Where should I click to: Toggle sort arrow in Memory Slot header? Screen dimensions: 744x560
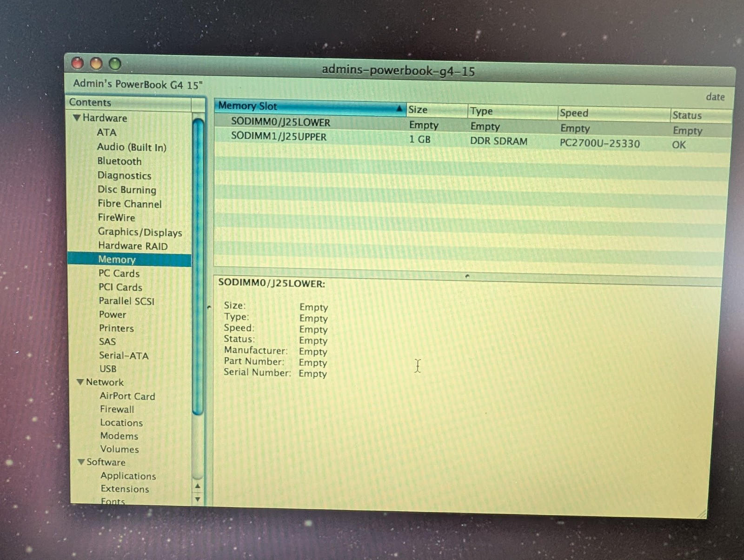click(399, 109)
